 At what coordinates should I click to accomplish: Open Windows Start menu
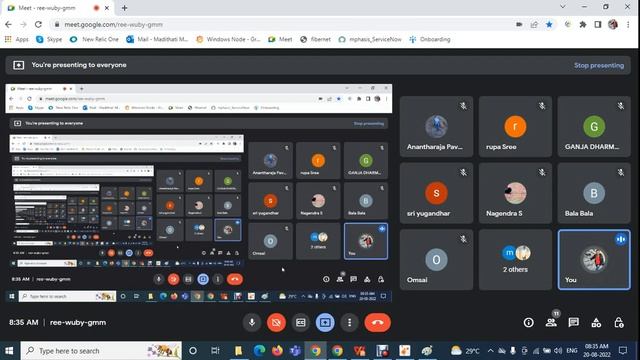(9, 351)
